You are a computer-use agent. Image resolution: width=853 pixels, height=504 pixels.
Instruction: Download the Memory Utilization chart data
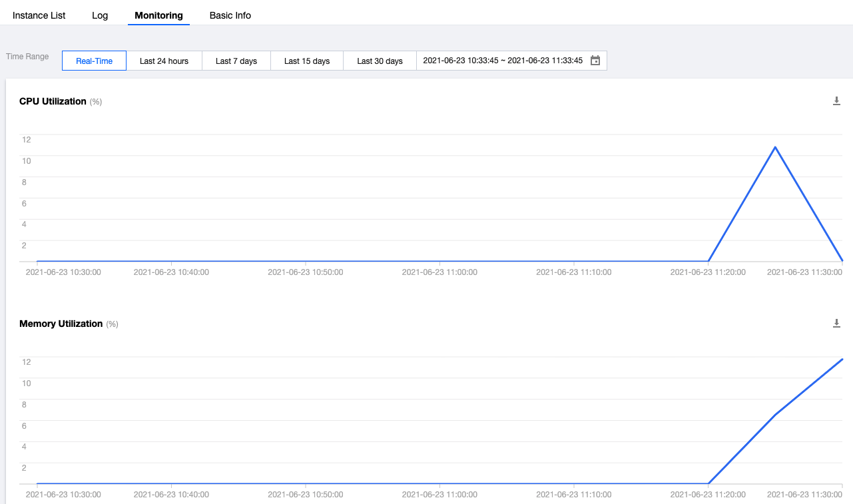(837, 324)
